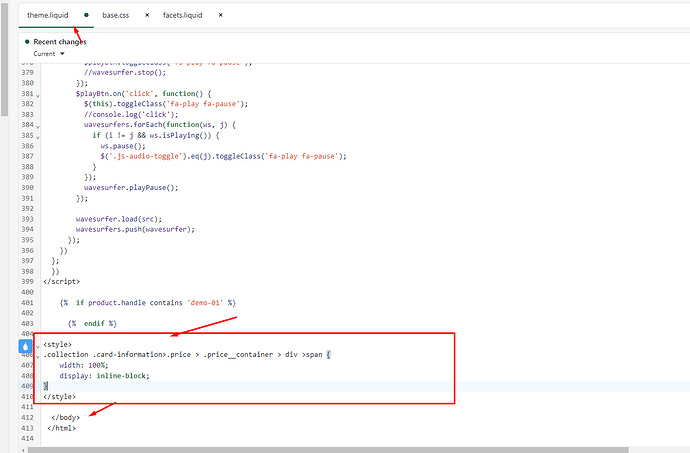Screen dimensions: 690x453
Task: Click the Recent changes label
Action: pyautogui.click(x=60, y=42)
